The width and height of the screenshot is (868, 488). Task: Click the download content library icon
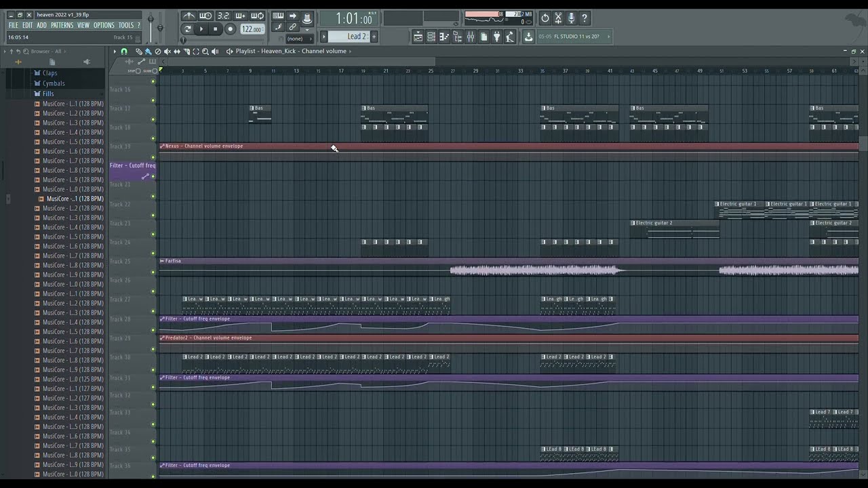coord(529,37)
